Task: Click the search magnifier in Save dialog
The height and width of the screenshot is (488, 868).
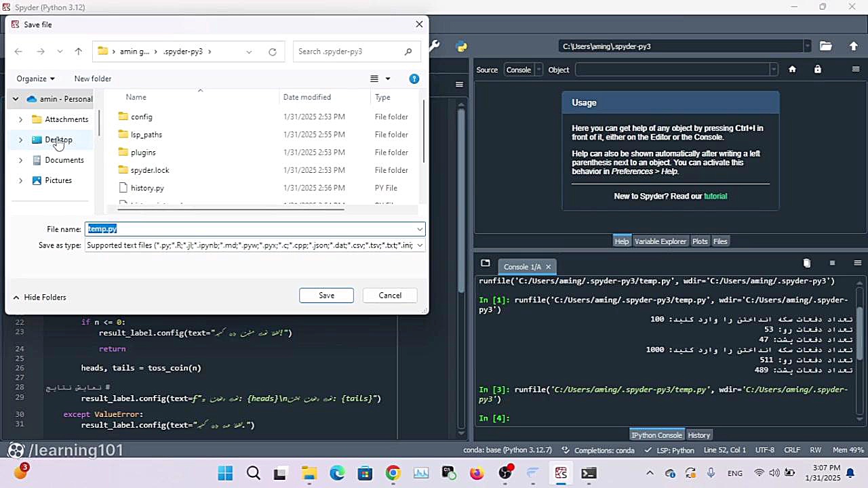Action: (408, 52)
